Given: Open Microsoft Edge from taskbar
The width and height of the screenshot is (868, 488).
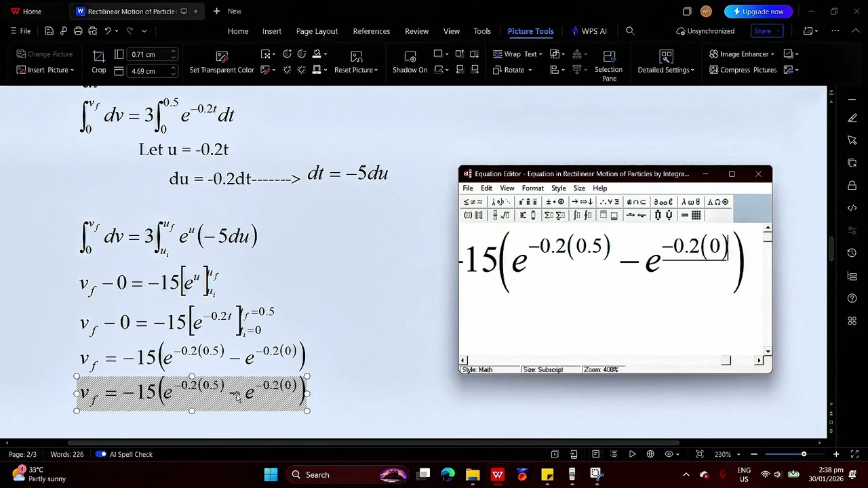Looking at the screenshot, I should (x=448, y=474).
